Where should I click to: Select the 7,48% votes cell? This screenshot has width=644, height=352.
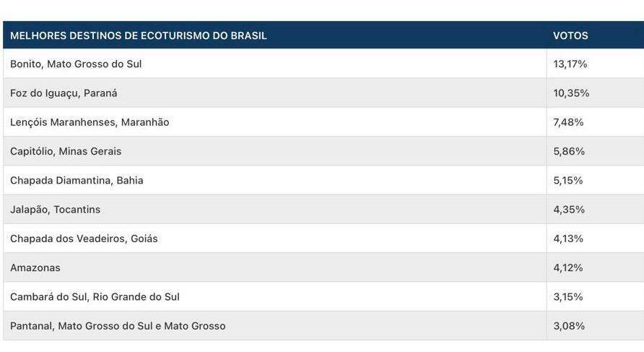tap(568, 122)
